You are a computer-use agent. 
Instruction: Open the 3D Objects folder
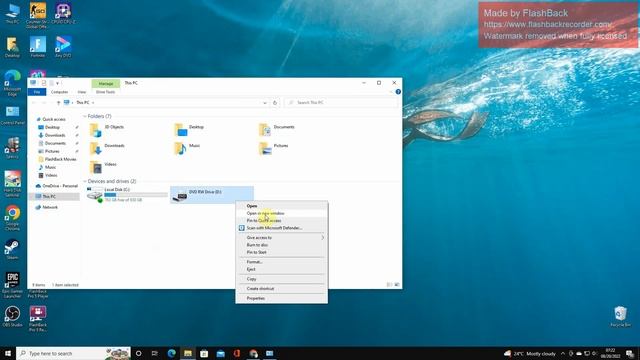pyautogui.click(x=107, y=129)
